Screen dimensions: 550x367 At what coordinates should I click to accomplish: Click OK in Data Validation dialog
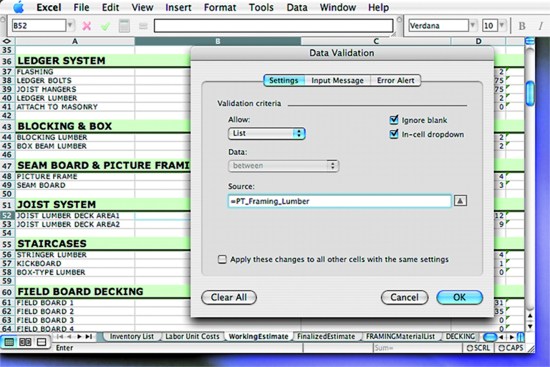coord(460,298)
